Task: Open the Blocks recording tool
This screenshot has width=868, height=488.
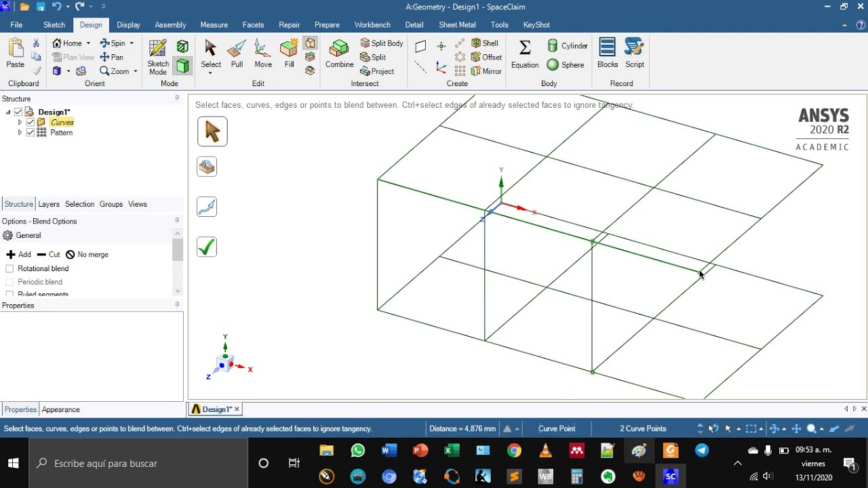Action: tap(608, 54)
